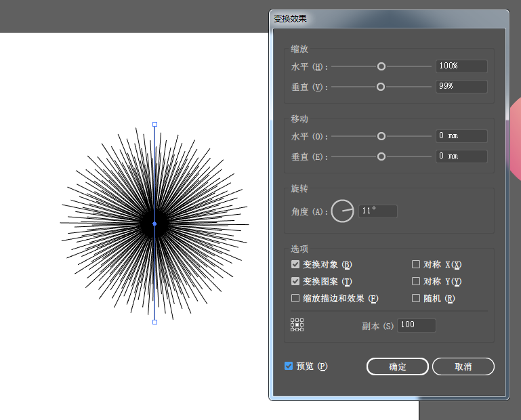This screenshot has width=521, height=420.
Task: Click the vertical scale 99% field
Action: tap(461, 87)
